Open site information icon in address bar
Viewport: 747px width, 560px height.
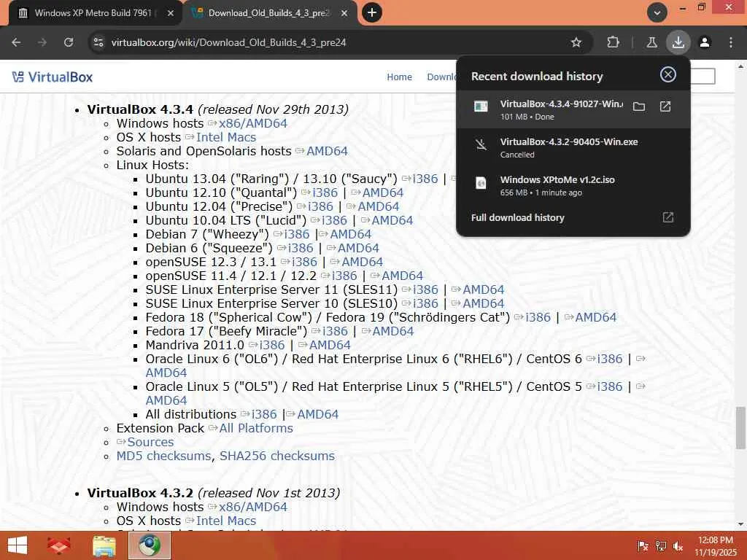[x=98, y=42]
